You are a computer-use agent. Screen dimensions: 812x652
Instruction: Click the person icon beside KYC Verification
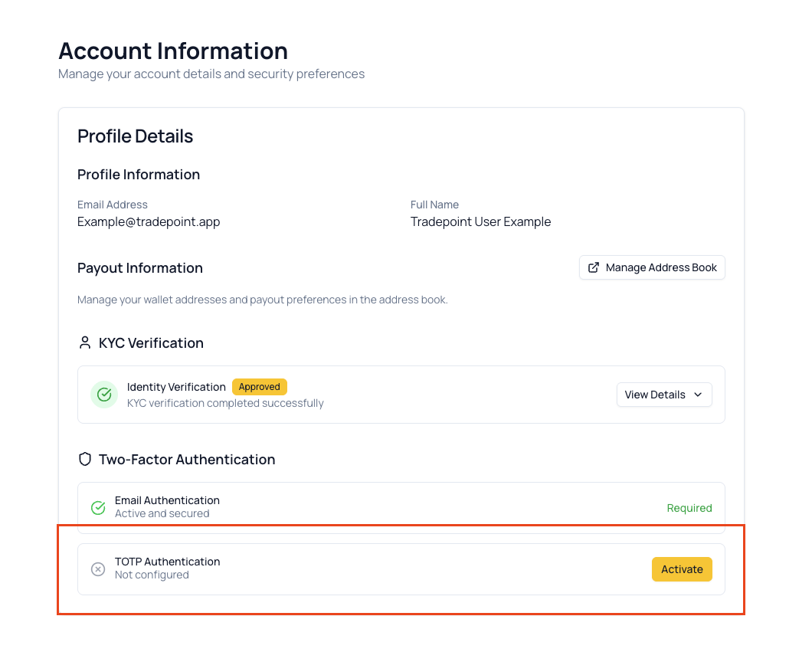(x=84, y=342)
